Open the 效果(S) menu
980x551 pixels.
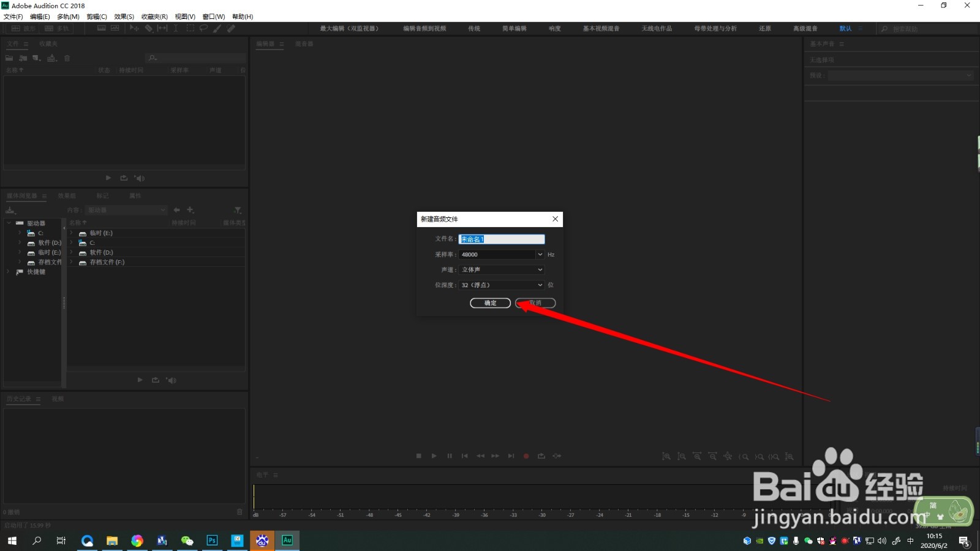[124, 17]
